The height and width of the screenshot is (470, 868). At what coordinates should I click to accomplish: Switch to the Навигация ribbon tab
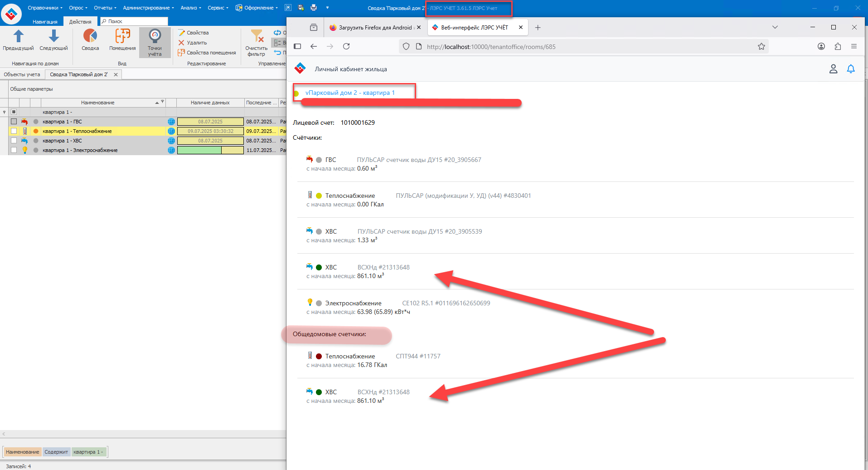pyautogui.click(x=45, y=21)
